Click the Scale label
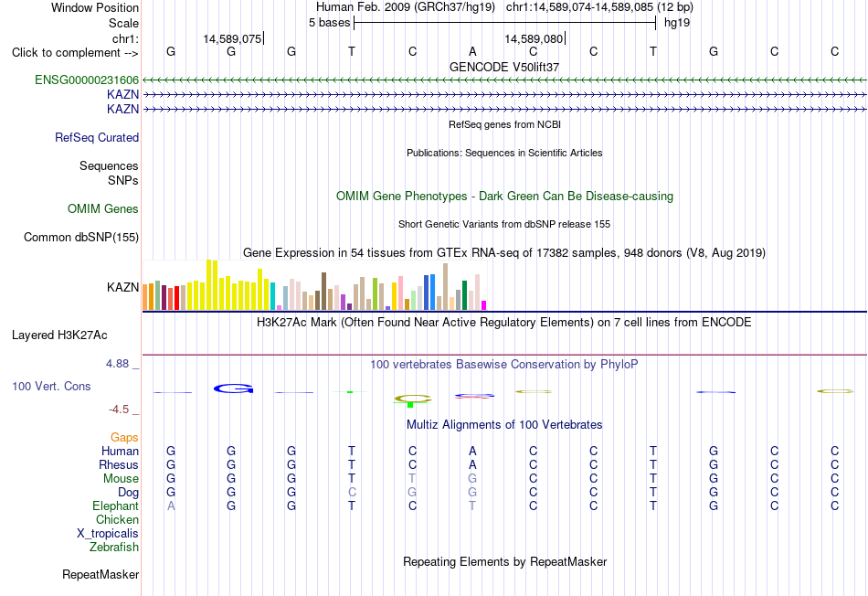 124,23
